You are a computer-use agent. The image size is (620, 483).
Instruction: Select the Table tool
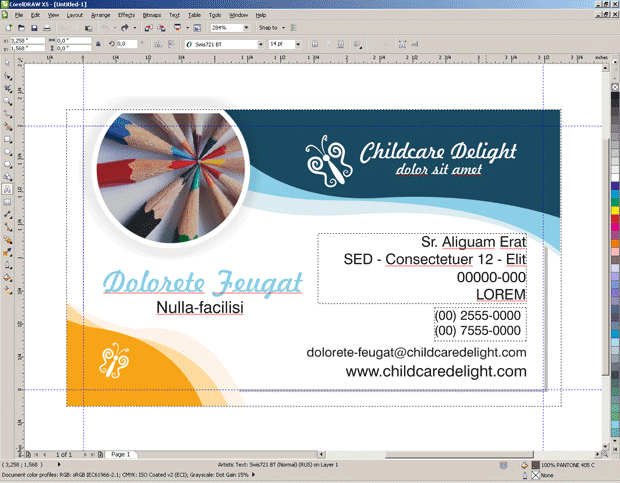(8, 202)
